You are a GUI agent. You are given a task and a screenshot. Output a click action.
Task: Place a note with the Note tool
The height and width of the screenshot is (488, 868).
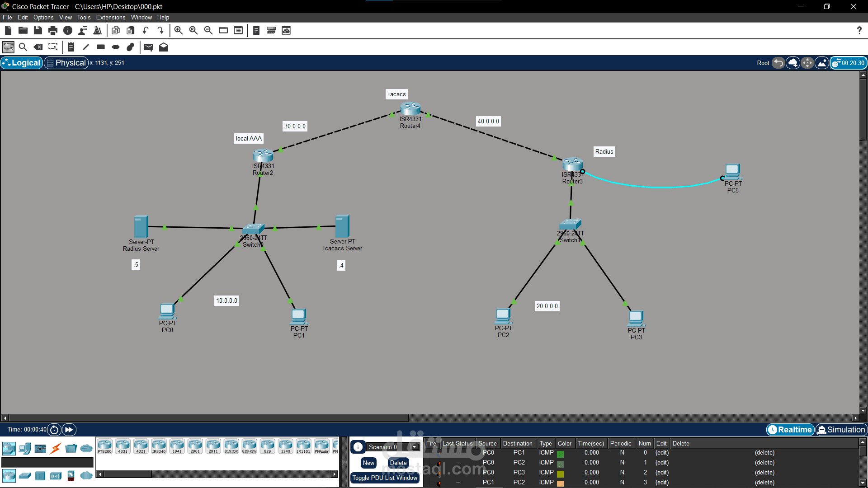click(71, 47)
